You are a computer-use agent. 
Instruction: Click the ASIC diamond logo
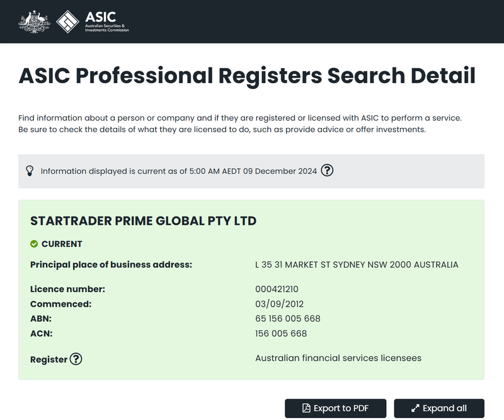[67, 21]
